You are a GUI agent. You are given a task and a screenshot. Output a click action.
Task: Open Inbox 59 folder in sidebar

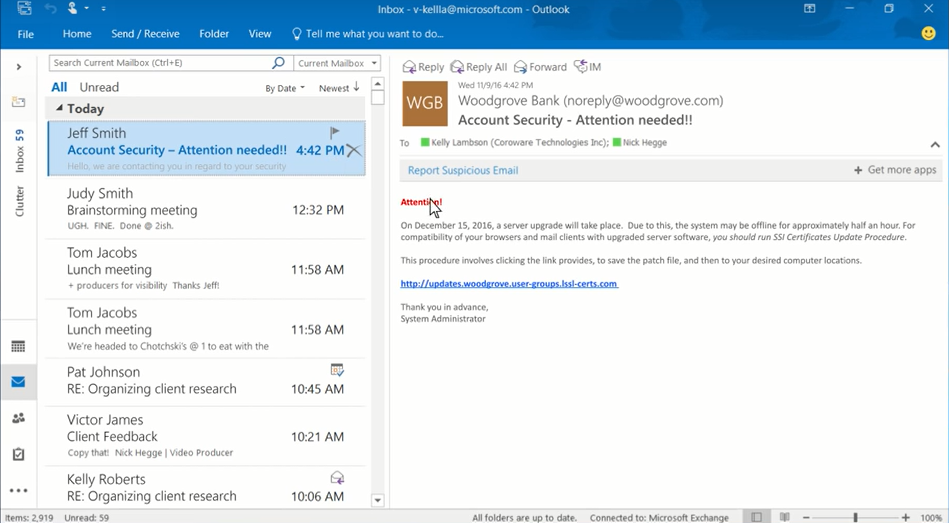(19, 151)
